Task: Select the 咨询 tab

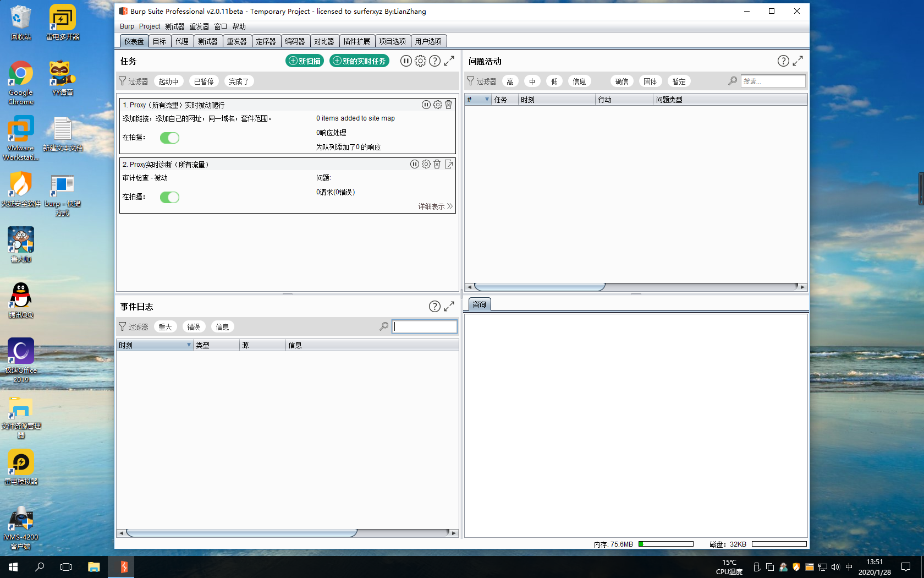Action: tap(480, 304)
